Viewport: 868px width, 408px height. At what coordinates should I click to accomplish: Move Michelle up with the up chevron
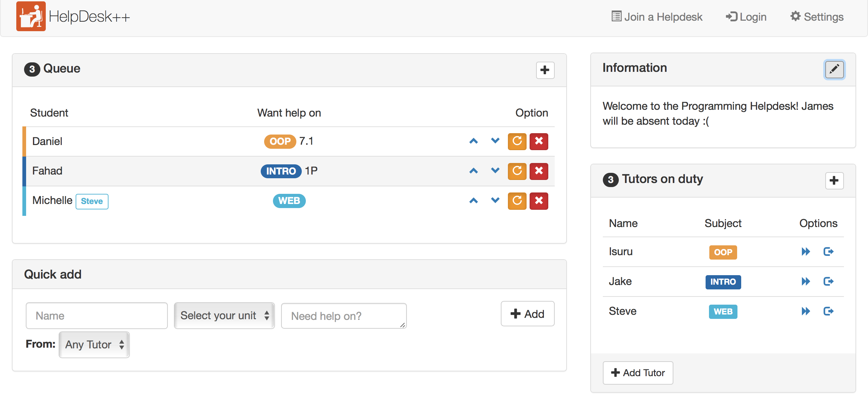[x=474, y=201]
